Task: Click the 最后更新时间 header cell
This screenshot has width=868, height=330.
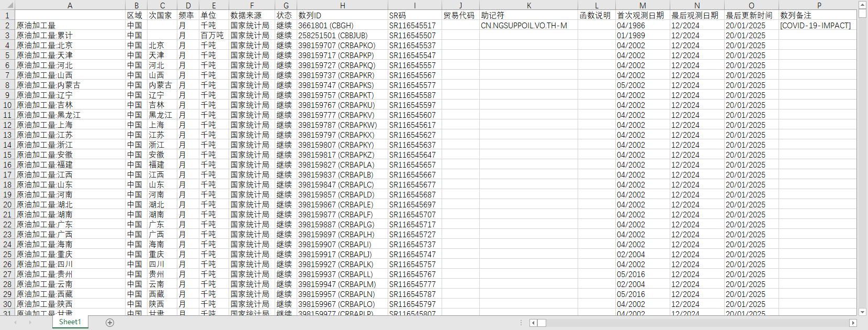Action: coord(751,15)
